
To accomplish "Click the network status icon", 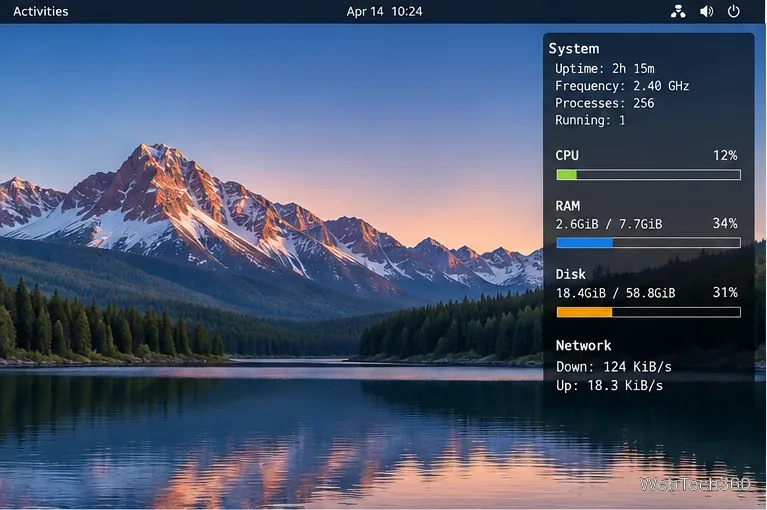I will click(x=678, y=11).
